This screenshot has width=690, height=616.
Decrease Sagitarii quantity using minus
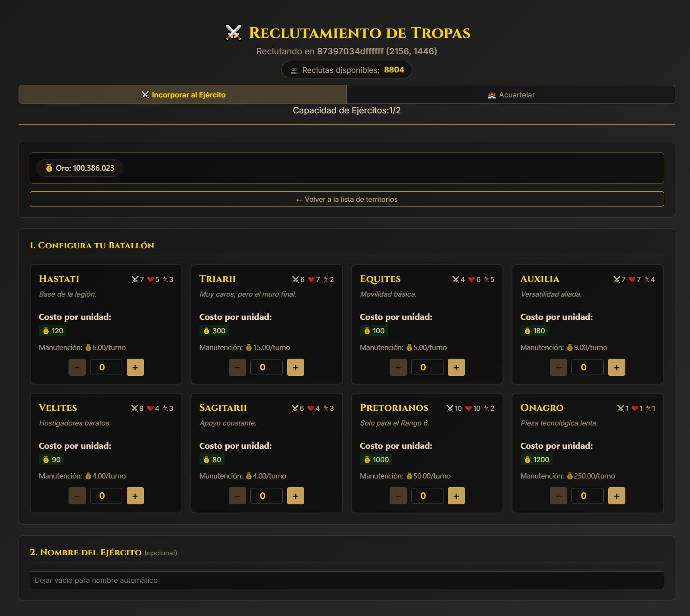click(237, 496)
